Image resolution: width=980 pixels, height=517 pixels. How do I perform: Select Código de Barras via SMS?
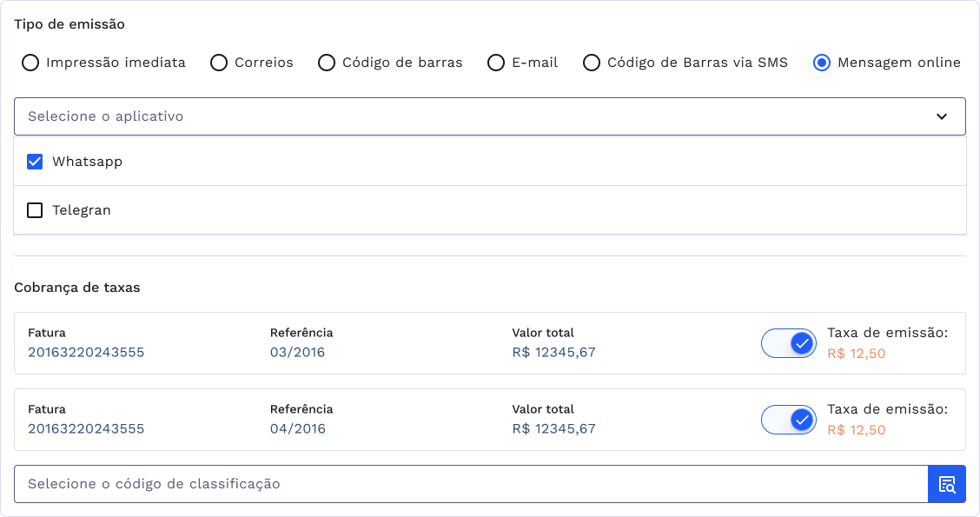pyautogui.click(x=592, y=63)
